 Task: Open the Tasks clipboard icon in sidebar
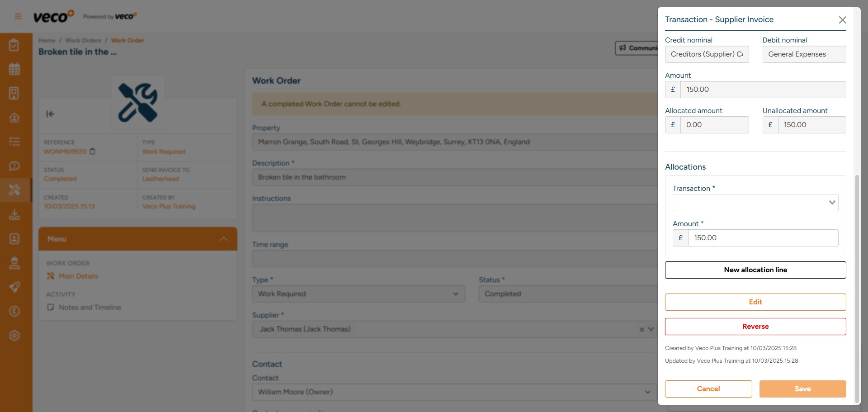click(15, 44)
